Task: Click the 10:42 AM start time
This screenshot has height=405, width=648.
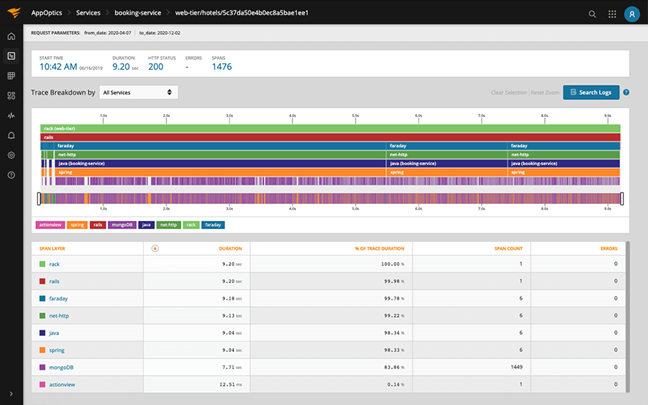Action: [58, 67]
